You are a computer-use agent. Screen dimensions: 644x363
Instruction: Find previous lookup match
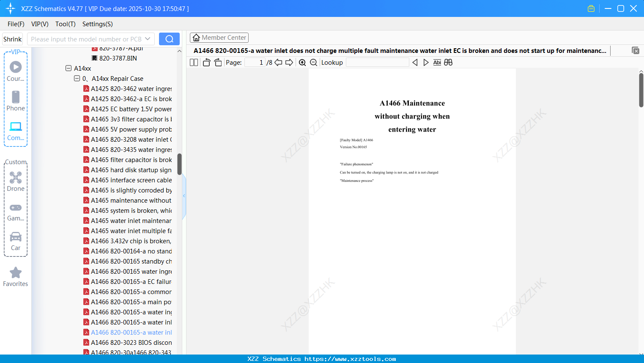415,63
